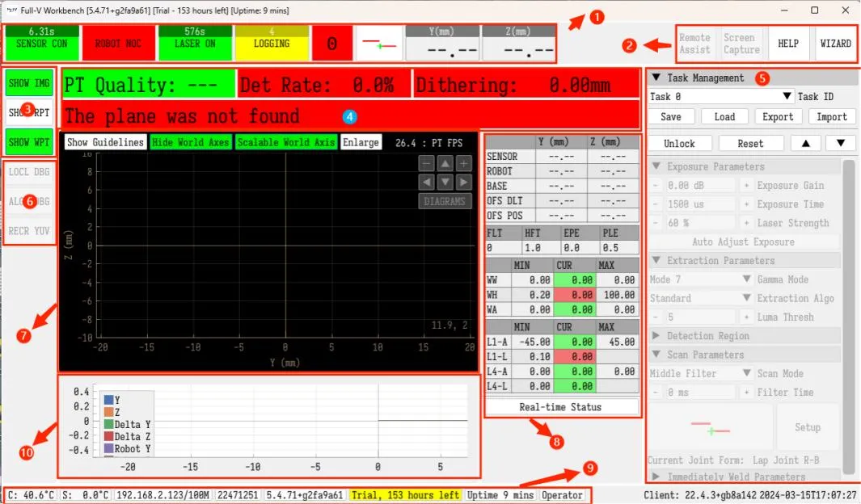The image size is (861, 504).
Task: Click the zoom-out minus icon in plot
Action: click(427, 163)
